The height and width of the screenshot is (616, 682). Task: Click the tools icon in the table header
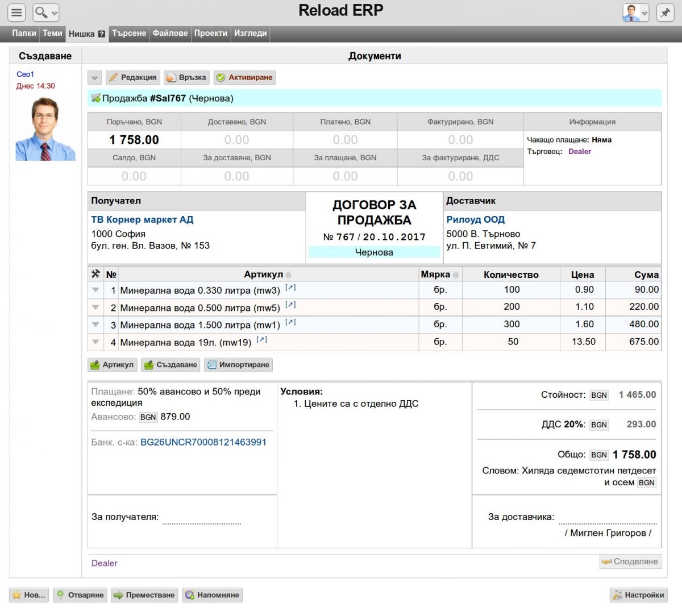pos(95,274)
